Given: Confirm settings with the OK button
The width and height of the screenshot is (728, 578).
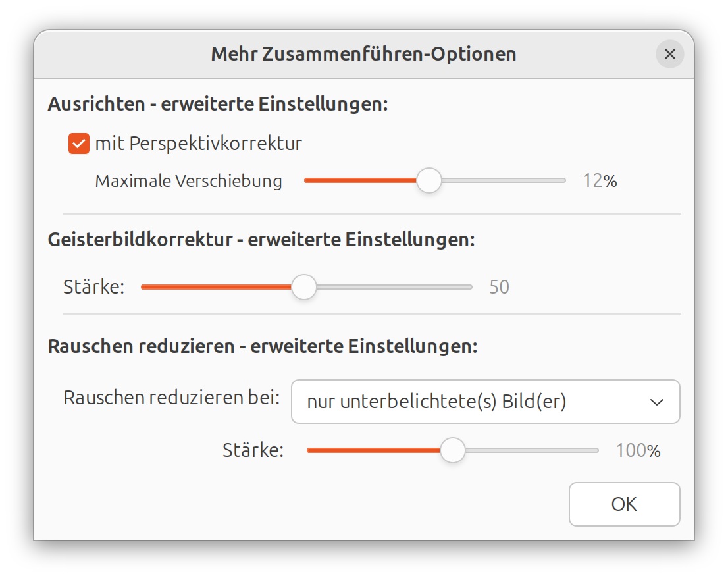Looking at the screenshot, I should (x=624, y=504).
